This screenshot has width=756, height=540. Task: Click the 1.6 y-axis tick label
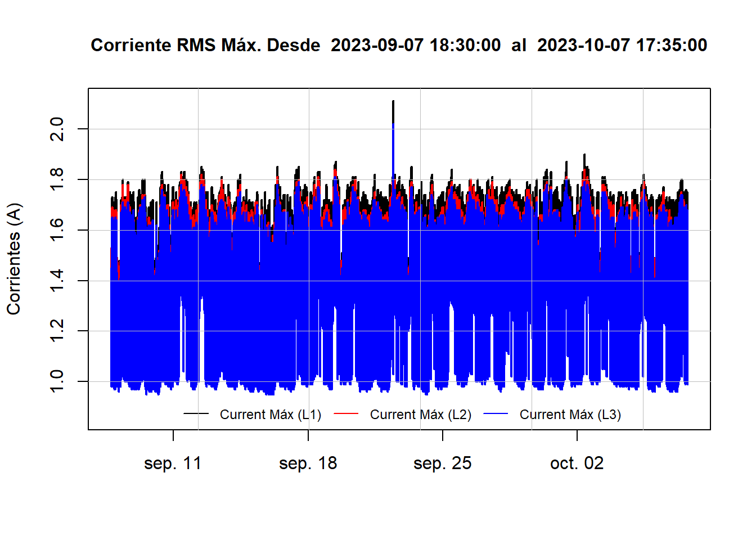click(x=57, y=230)
